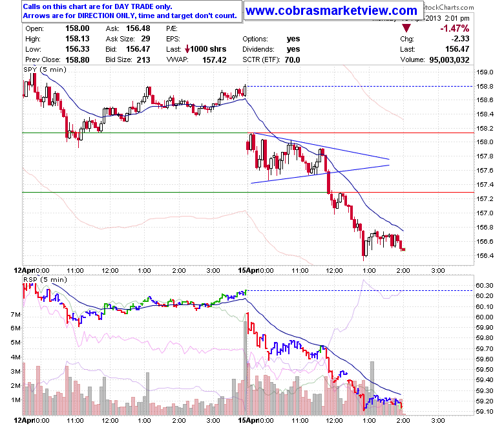504x426 pixels.
Task: Click the 60.30 RSP axis label
Action: [485, 285]
